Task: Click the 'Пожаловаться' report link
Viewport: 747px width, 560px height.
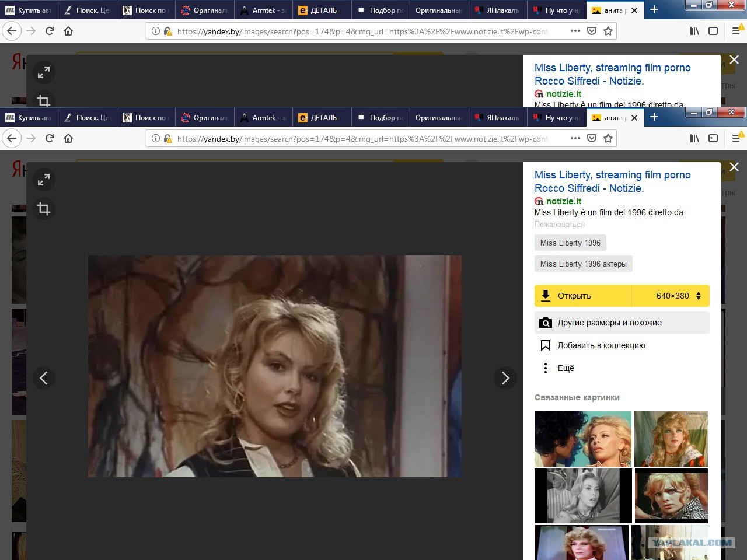Action: click(x=559, y=225)
